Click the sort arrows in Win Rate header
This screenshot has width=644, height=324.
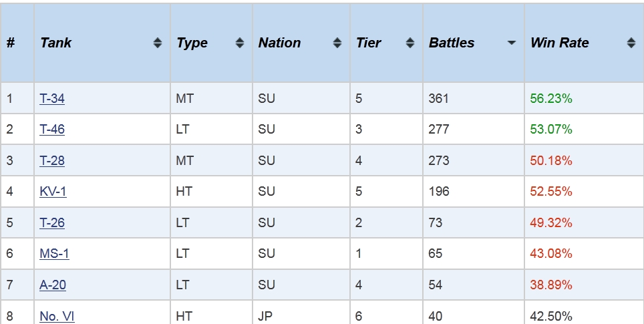[x=631, y=43]
